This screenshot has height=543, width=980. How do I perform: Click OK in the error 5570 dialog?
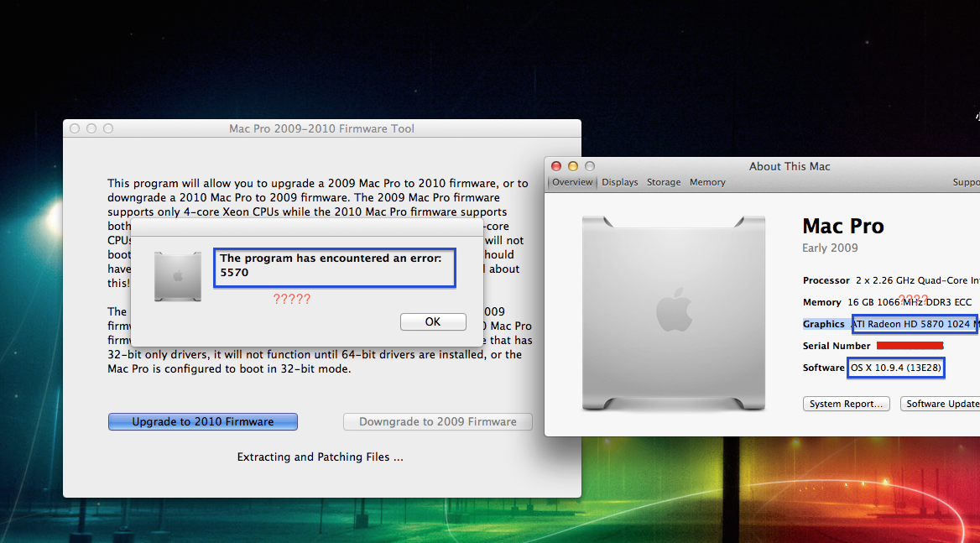pyautogui.click(x=433, y=321)
